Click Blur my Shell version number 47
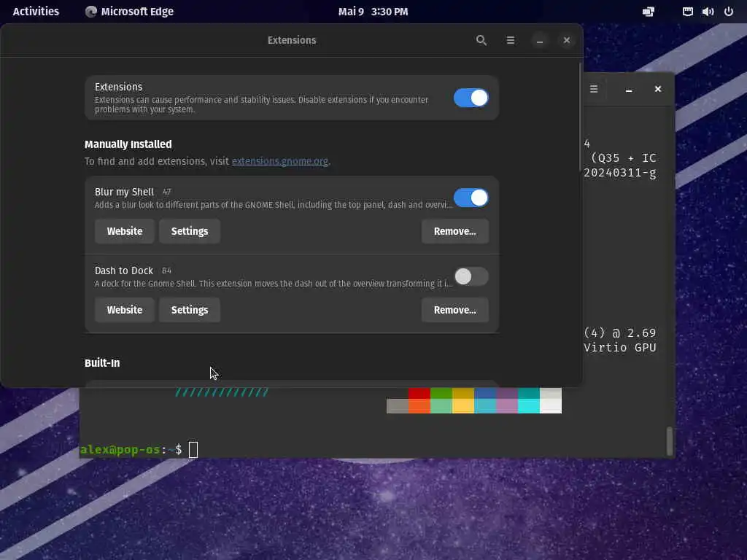 (x=167, y=192)
